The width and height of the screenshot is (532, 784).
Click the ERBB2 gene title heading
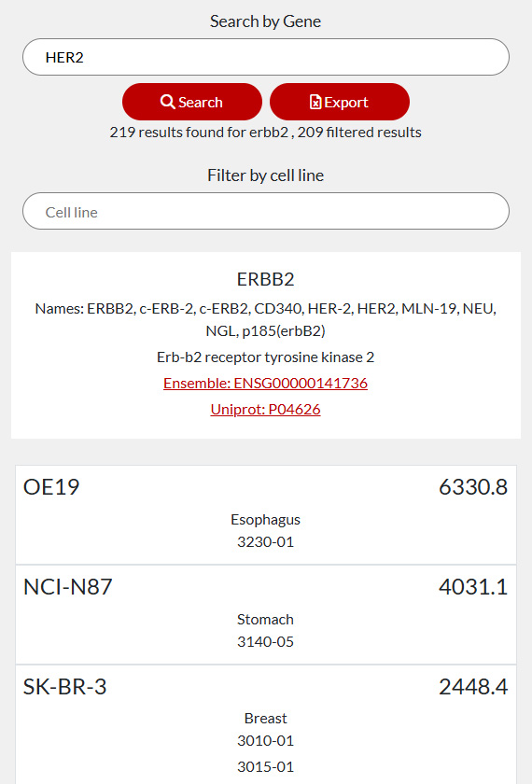[265, 279]
